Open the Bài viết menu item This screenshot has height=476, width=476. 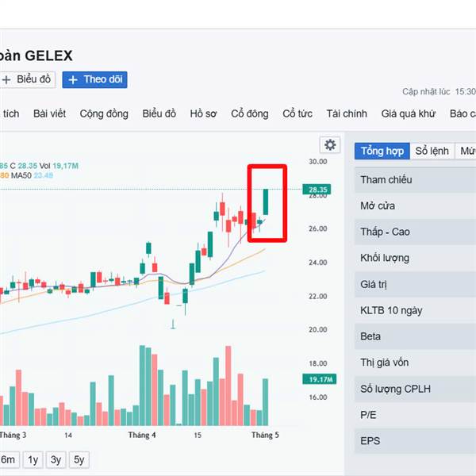[x=49, y=113]
